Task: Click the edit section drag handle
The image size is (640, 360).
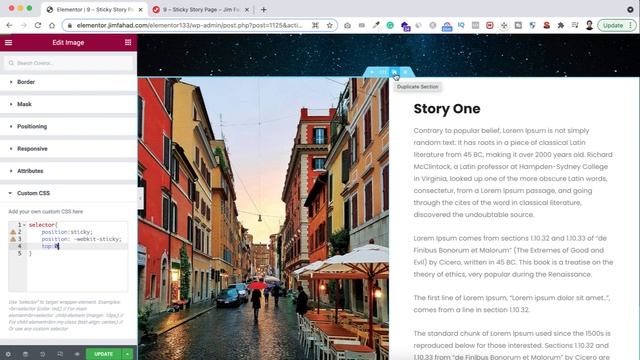Action: pyautogui.click(x=383, y=72)
